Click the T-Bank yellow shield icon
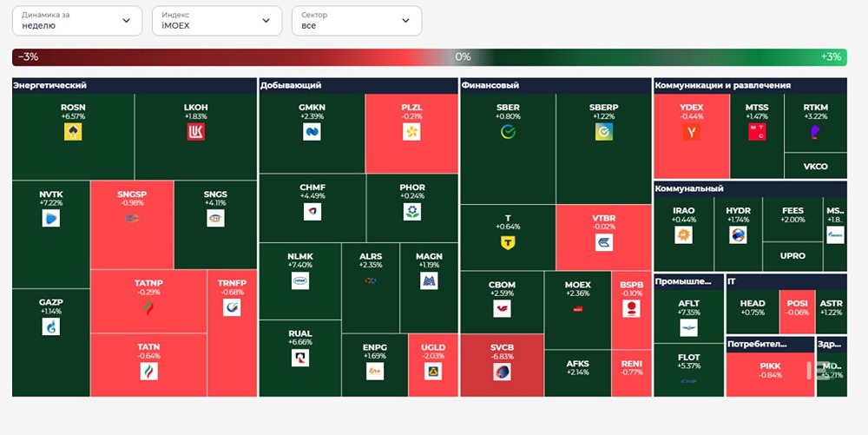Viewport: 868px width, 435px height. [x=508, y=242]
